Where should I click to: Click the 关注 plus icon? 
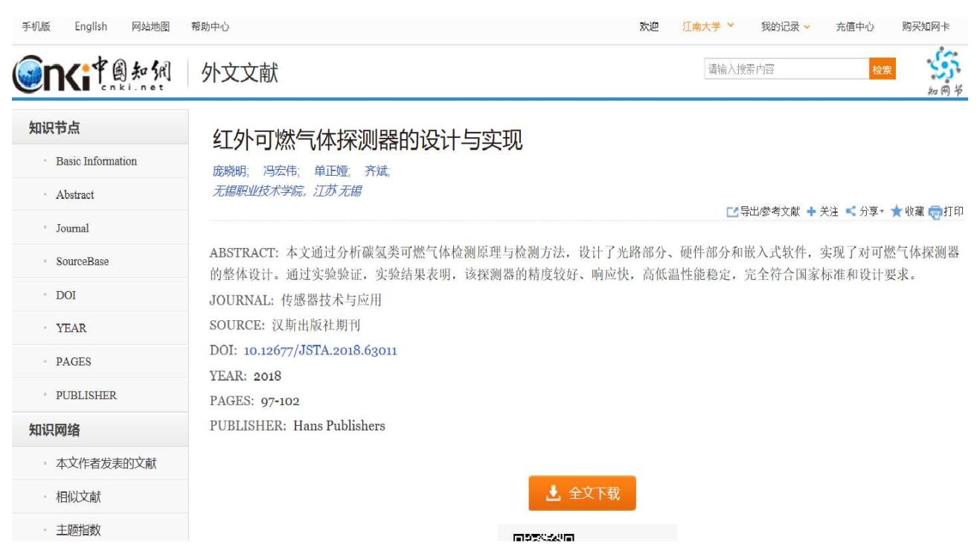(811, 211)
